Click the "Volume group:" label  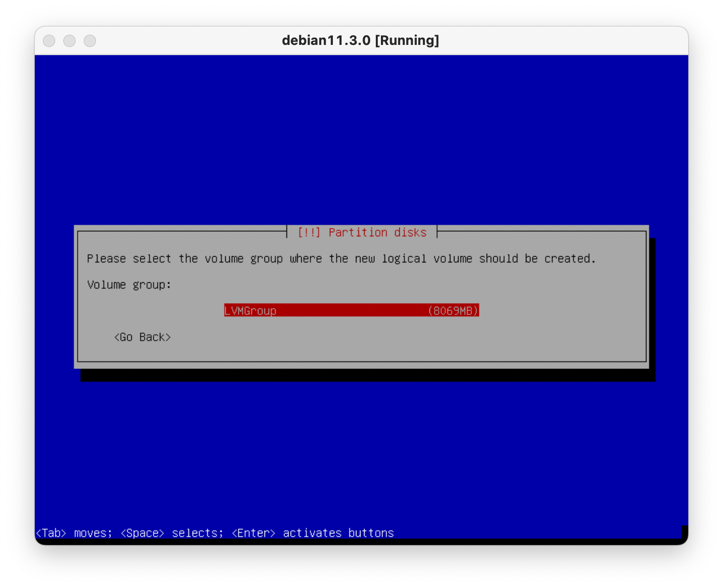point(129,285)
